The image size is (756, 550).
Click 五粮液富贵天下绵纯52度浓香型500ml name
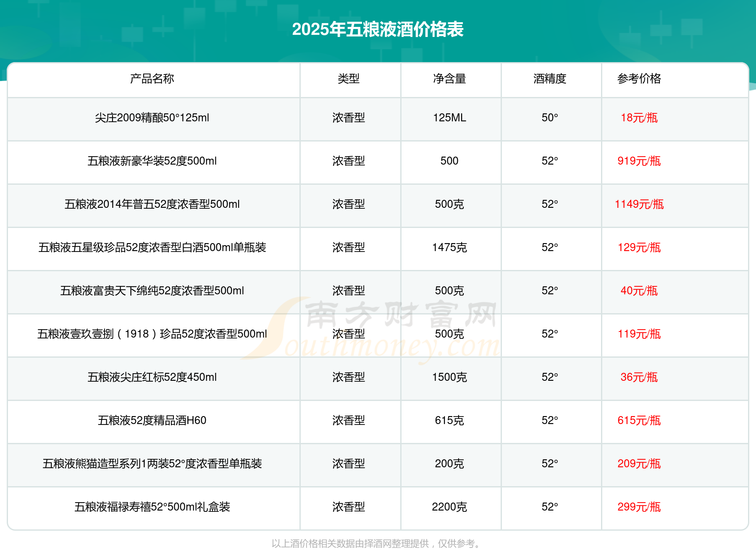[x=152, y=291]
